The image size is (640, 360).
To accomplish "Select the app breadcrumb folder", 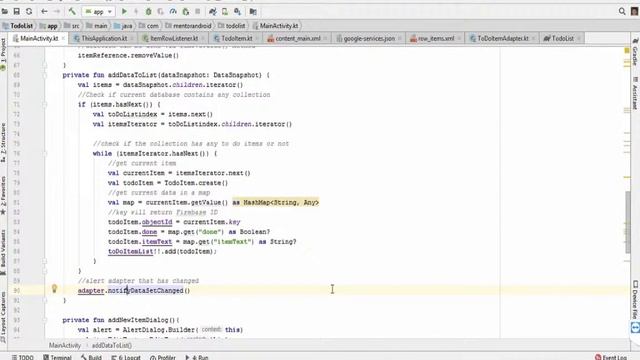I will click(x=49, y=26).
